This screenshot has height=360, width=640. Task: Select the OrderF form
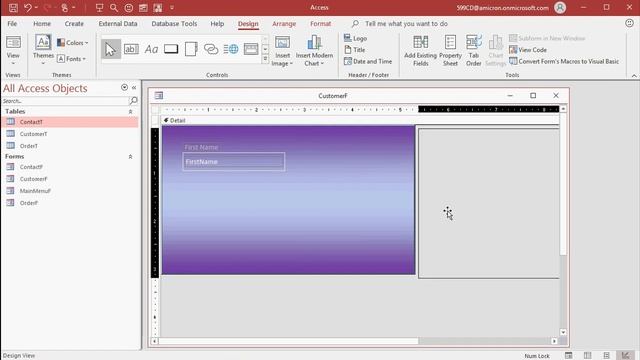point(70,203)
